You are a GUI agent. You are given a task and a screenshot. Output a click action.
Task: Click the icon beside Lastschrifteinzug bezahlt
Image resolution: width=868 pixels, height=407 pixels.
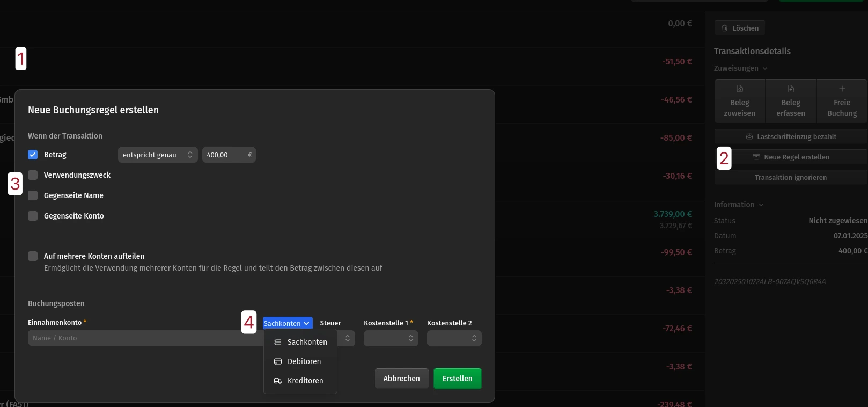click(749, 137)
